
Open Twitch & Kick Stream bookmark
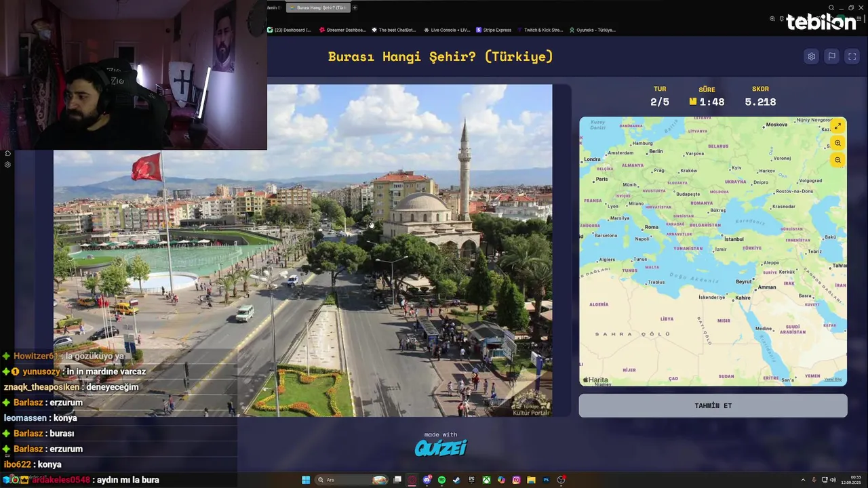540,30
